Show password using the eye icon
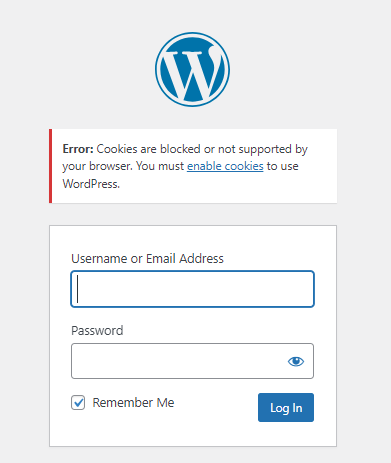The image size is (391, 463). pyautogui.click(x=296, y=361)
